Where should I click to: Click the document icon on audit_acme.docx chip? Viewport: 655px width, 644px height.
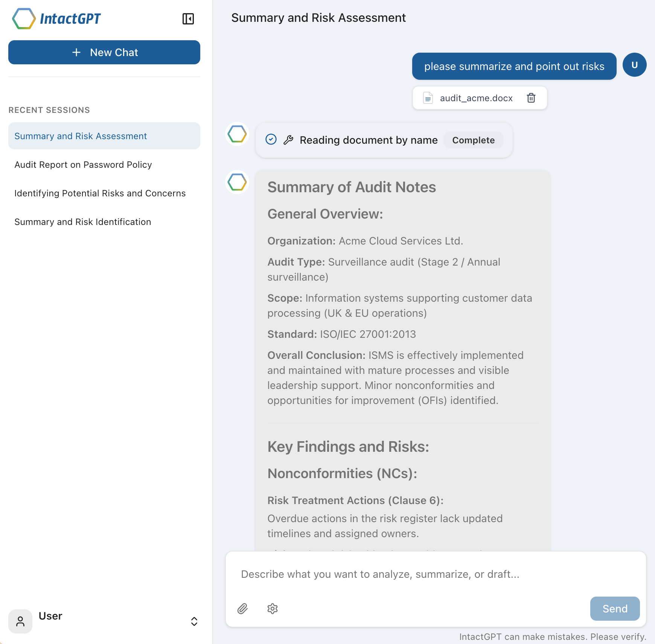[x=428, y=98]
